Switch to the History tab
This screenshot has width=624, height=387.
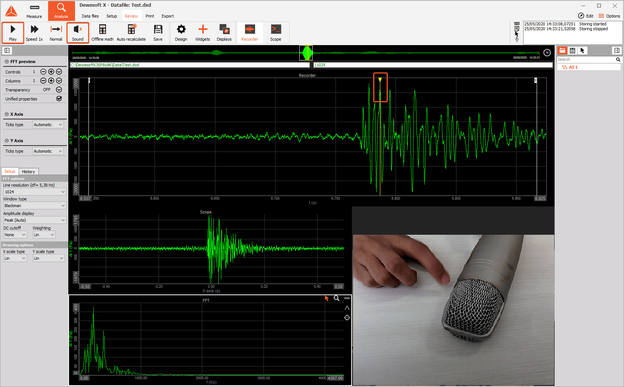click(28, 172)
